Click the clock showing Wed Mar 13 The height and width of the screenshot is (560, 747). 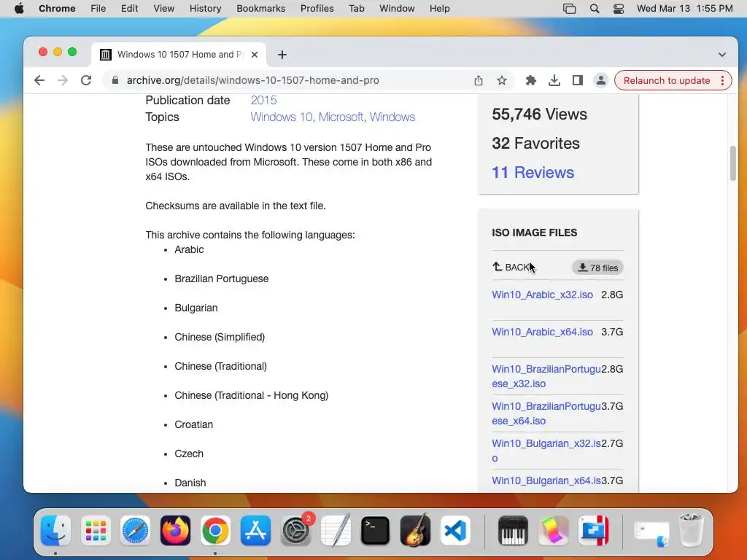684,9
